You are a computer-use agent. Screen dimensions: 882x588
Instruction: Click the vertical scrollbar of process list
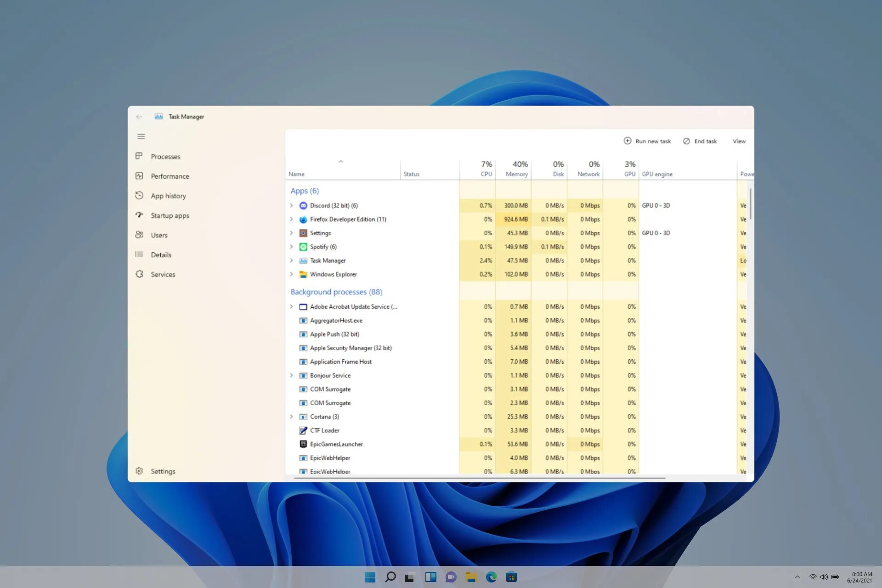tap(751, 204)
